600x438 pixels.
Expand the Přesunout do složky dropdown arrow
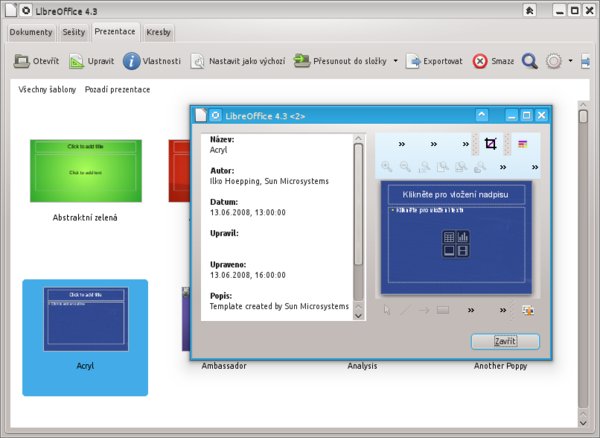tap(396, 61)
